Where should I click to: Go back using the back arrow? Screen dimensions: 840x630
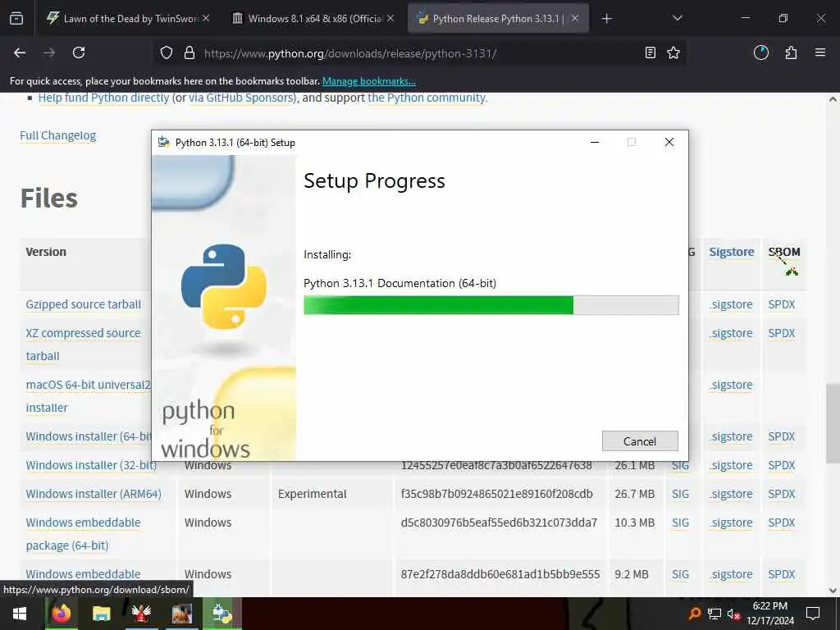(x=20, y=52)
